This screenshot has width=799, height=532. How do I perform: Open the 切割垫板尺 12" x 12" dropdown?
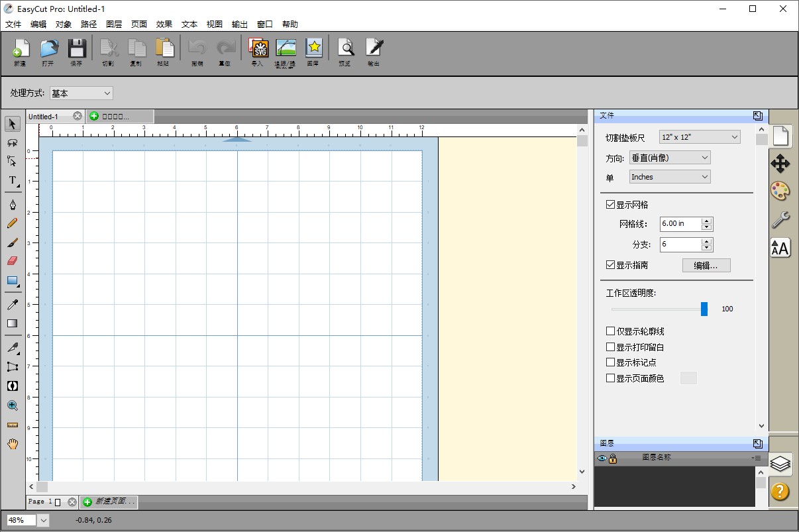tap(700, 137)
